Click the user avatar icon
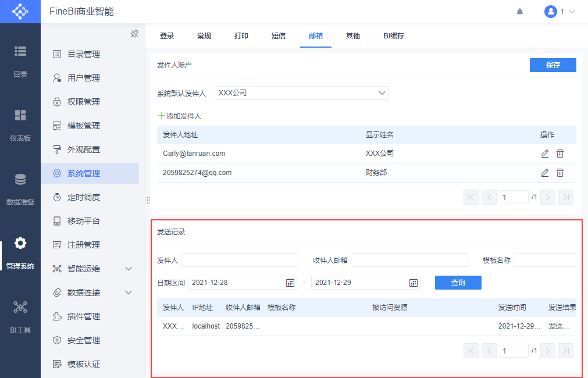 coord(551,12)
